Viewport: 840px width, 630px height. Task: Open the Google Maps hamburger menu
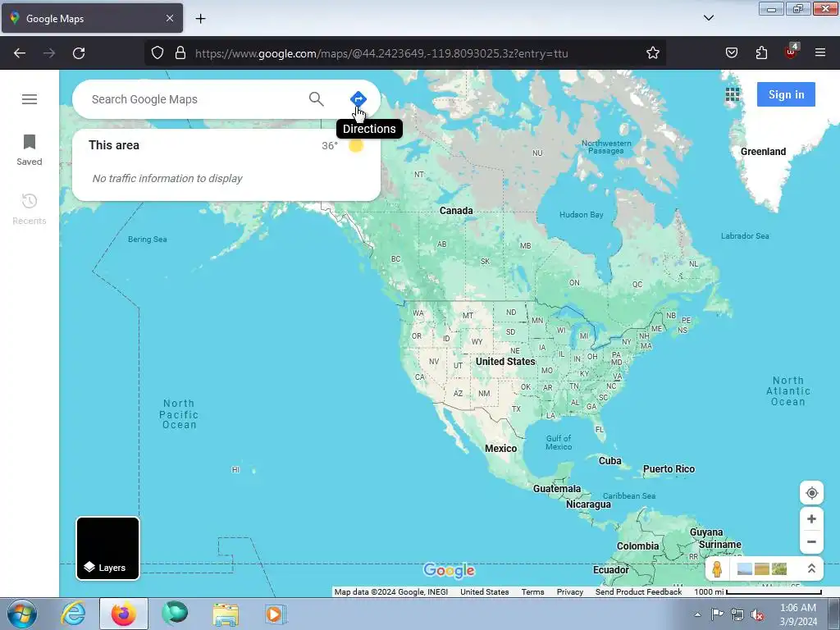coord(30,99)
